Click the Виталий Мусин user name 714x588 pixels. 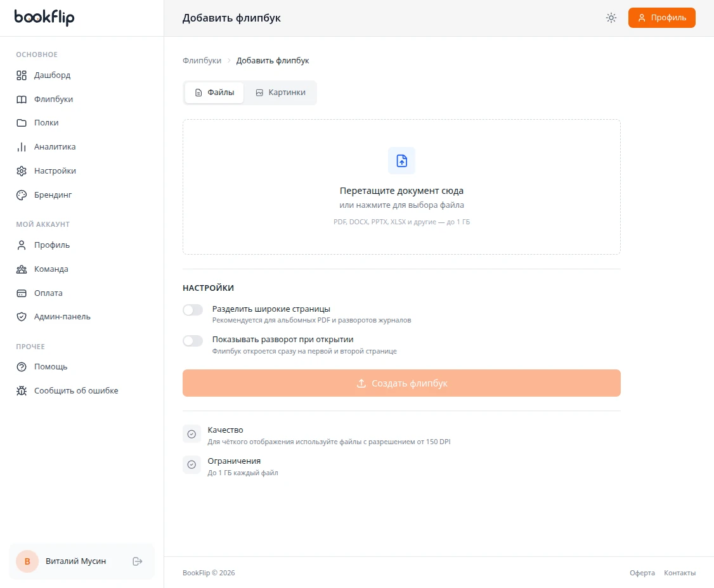point(75,561)
